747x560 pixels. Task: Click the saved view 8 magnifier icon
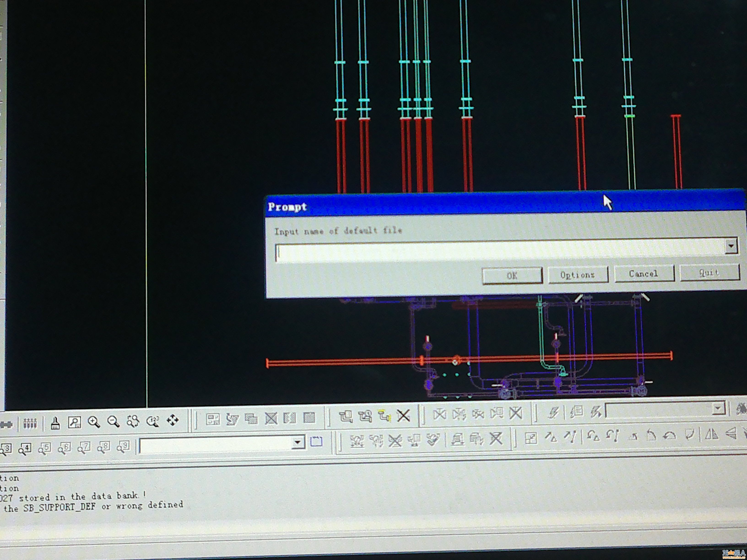pyautogui.click(x=103, y=447)
